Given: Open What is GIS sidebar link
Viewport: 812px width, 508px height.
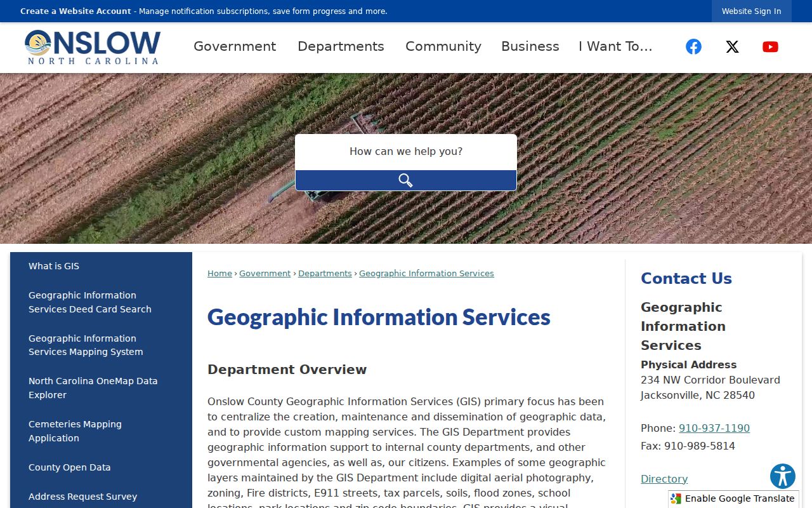Looking at the screenshot, I should (54, 266).
